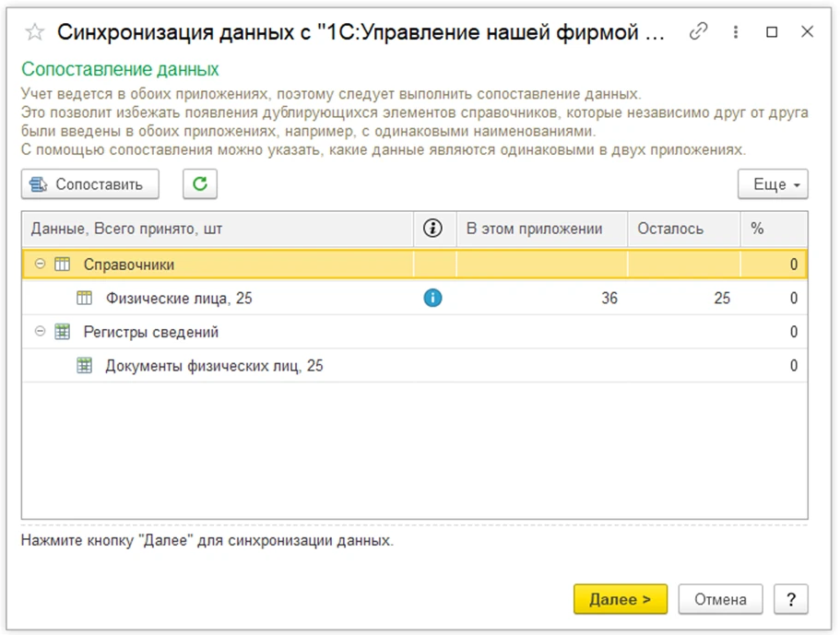
Task: Click the green refresh arrow button
Action: [200, 184]
